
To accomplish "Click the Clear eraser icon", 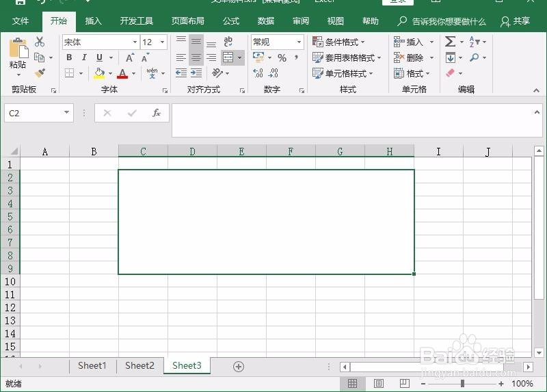I will [451, 73].
